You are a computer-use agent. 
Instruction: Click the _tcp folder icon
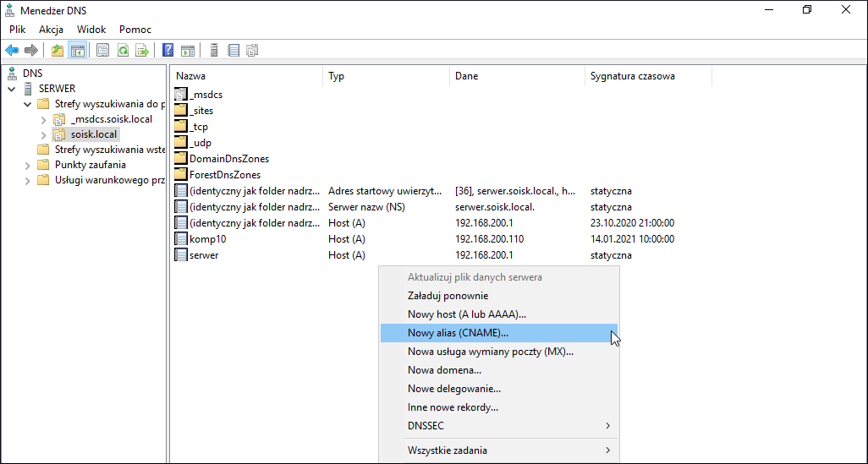coord(180,127)
